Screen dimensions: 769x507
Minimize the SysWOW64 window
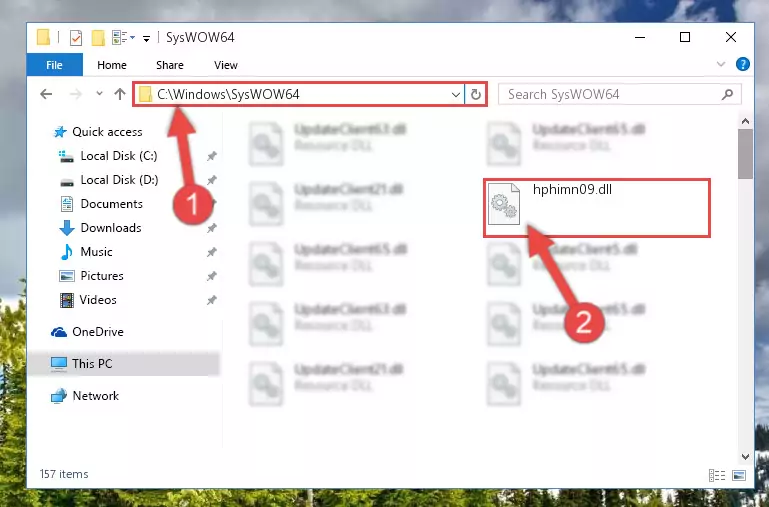pyautogui.click(x=640, y=38)
